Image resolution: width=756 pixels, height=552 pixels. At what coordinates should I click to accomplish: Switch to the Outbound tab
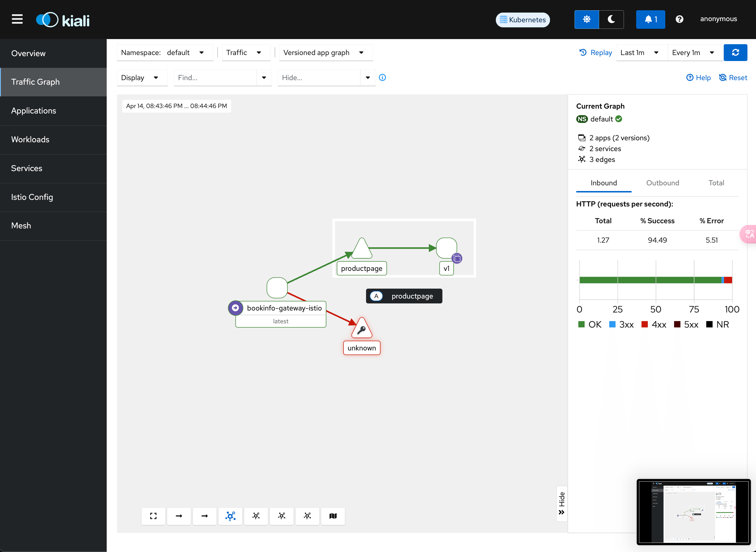[x=662, y=183]
